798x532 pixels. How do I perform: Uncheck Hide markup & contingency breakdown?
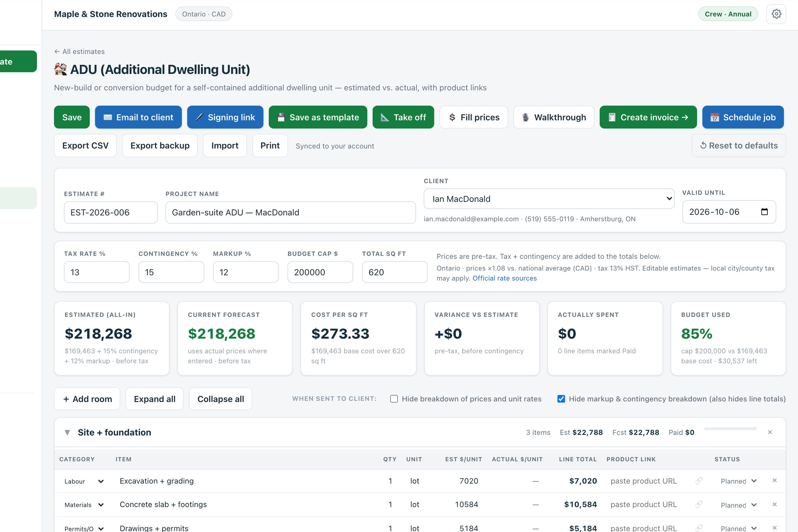point(561,399)
